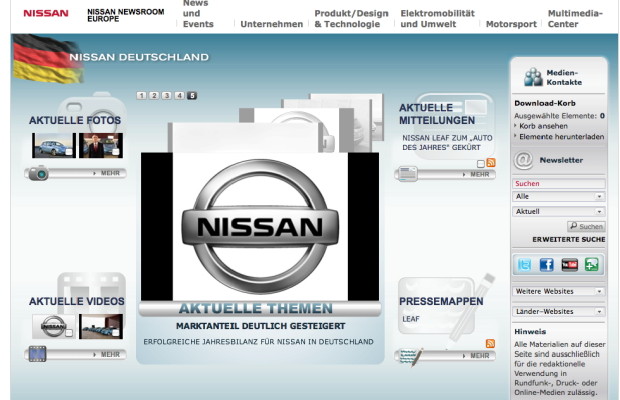Open Nissan Leaf Auto des Jahres headline
The width and height of the screenshot is (620, 400).
(447, 143)
